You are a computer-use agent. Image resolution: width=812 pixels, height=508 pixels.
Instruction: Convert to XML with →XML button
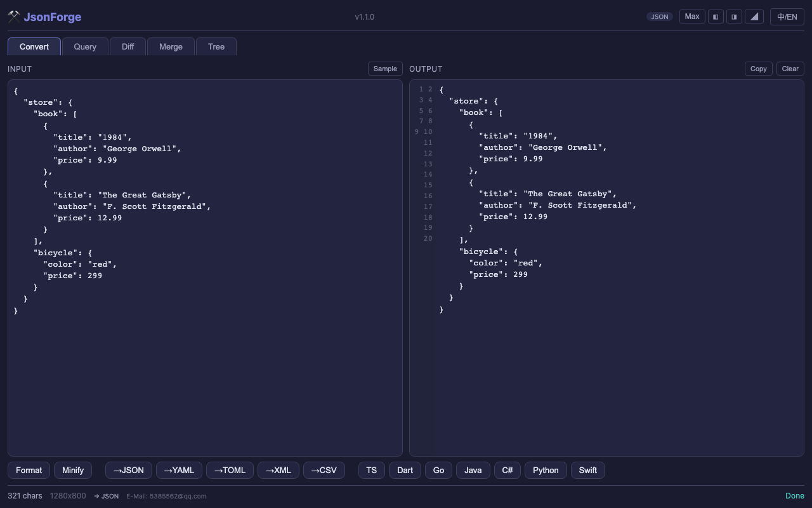(278, 471)
